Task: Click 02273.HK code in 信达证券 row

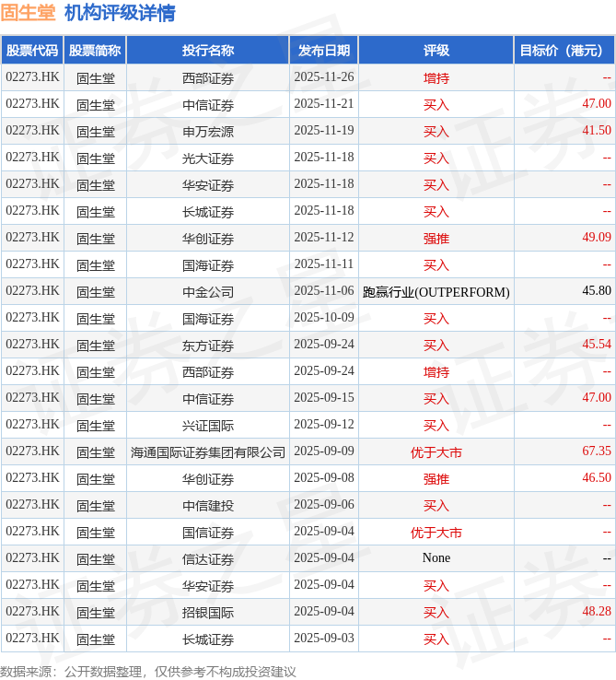Action: (32, 557)
